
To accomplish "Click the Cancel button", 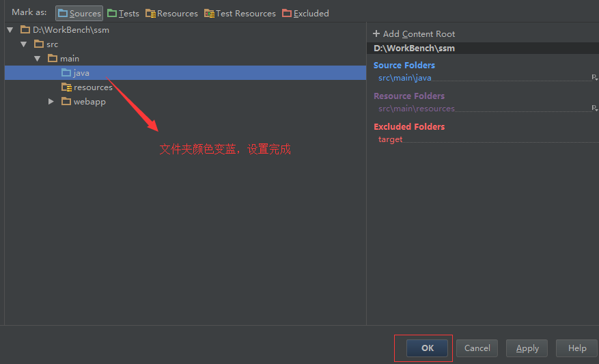I will 477,348.
